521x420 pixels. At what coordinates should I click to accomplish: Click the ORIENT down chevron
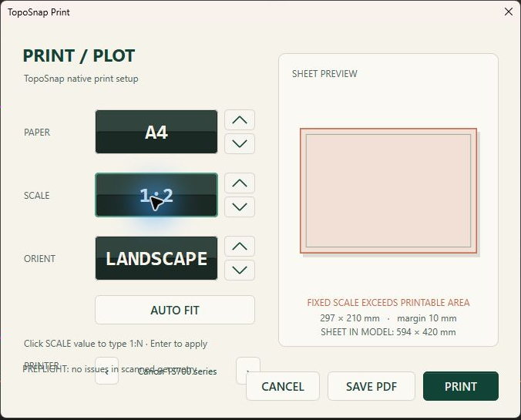(x=240, y=270)
